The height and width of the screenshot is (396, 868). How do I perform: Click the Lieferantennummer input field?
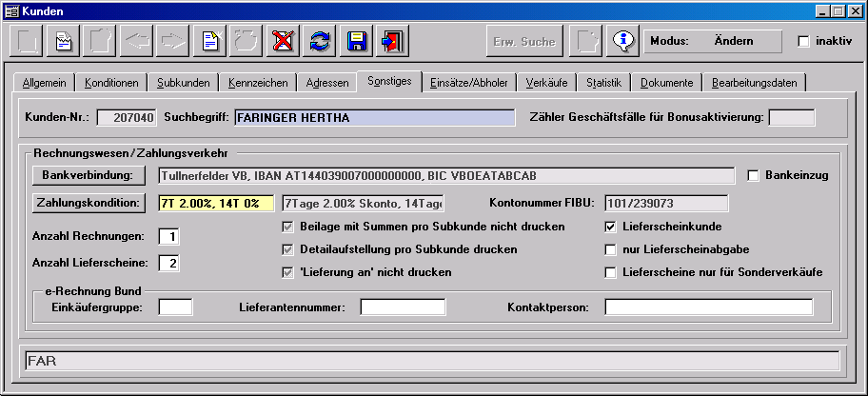pos(403,307)
